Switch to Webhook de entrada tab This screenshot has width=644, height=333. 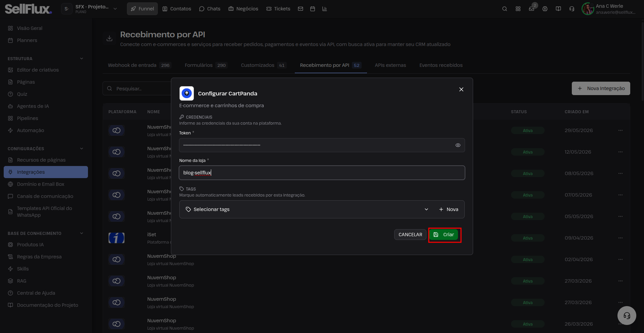coord(139,65)
